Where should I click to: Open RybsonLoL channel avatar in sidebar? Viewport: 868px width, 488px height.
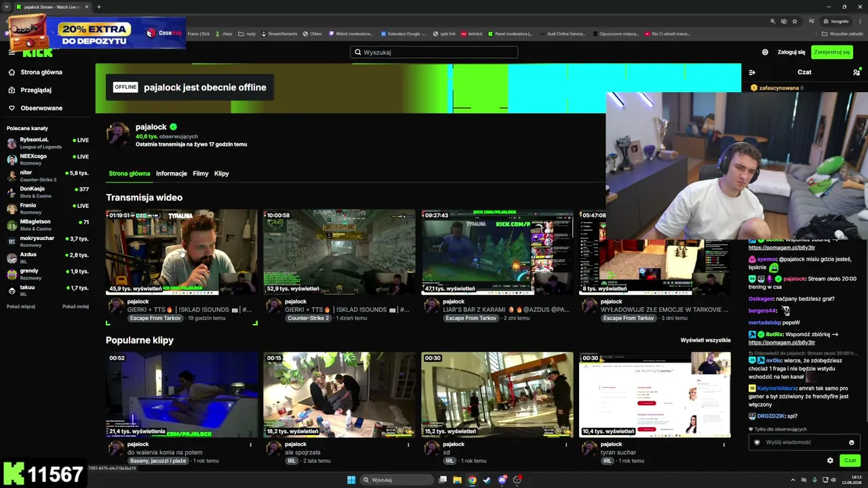(x=12, y=143)
